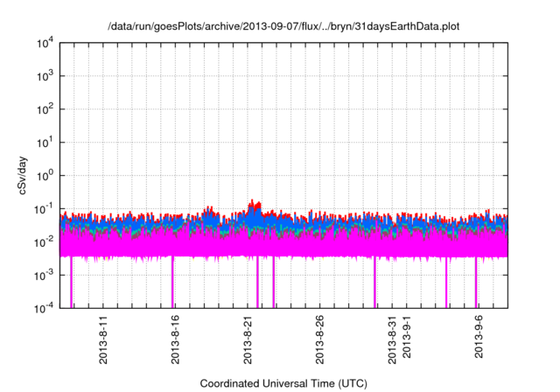Click the 10^1 y-axis tick label

click(x=45, y=143)
